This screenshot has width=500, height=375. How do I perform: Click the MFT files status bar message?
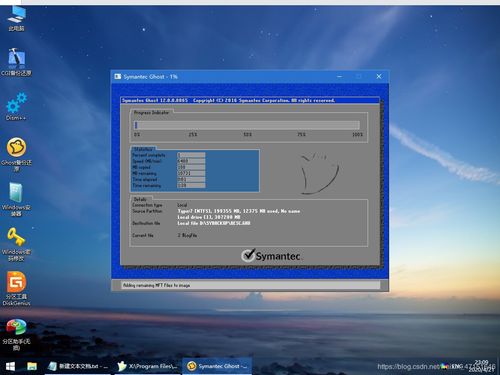coord(156,285)
